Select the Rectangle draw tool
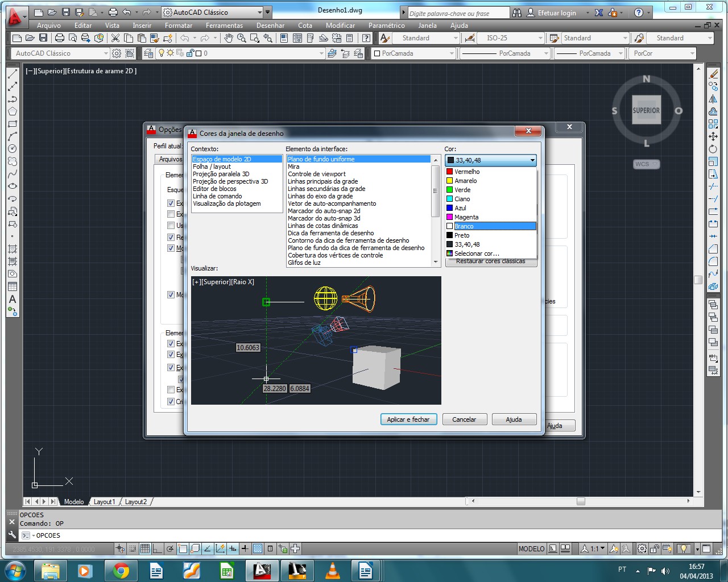 point(13,124)
